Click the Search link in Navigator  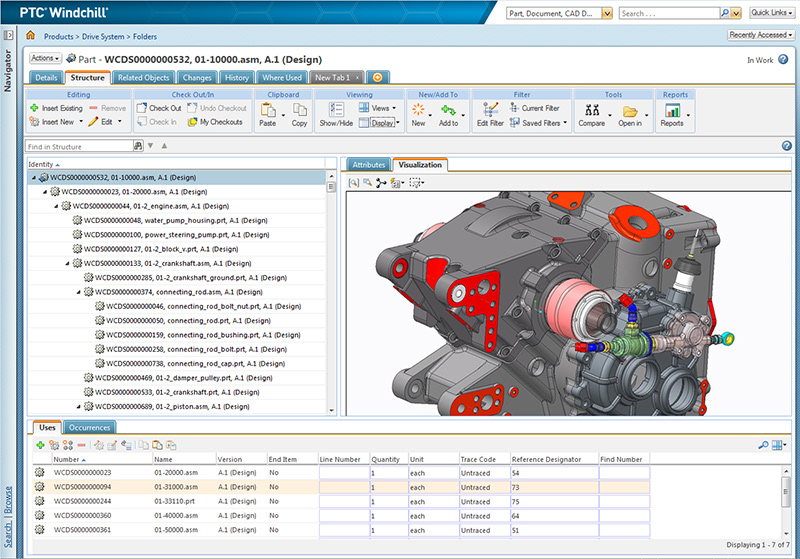[x=8, y=533]
